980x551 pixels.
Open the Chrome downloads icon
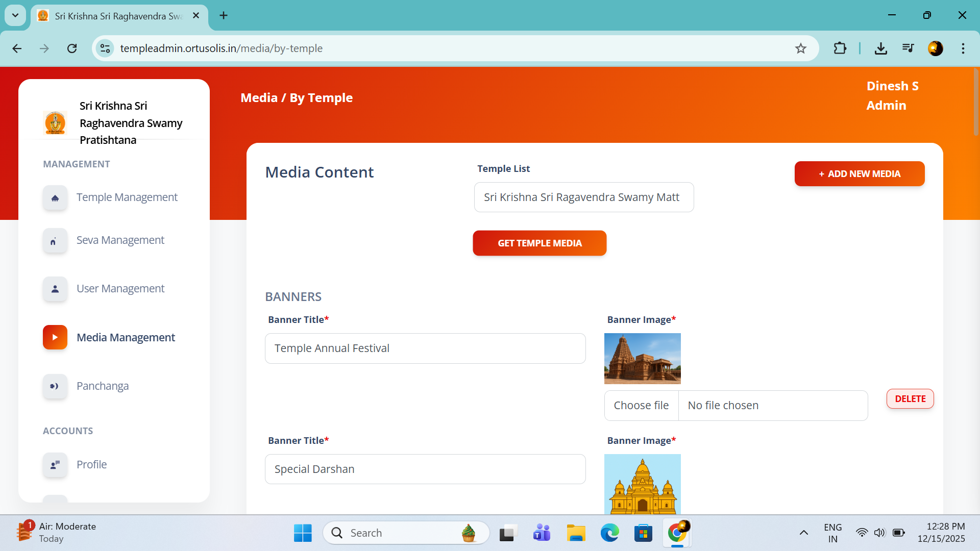pos(880,48)
